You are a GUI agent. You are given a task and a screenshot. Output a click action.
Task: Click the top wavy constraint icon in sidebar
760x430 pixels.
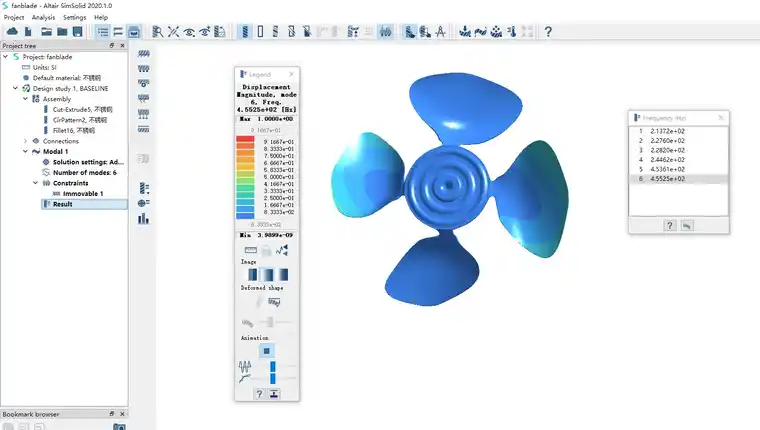[143, 53]
